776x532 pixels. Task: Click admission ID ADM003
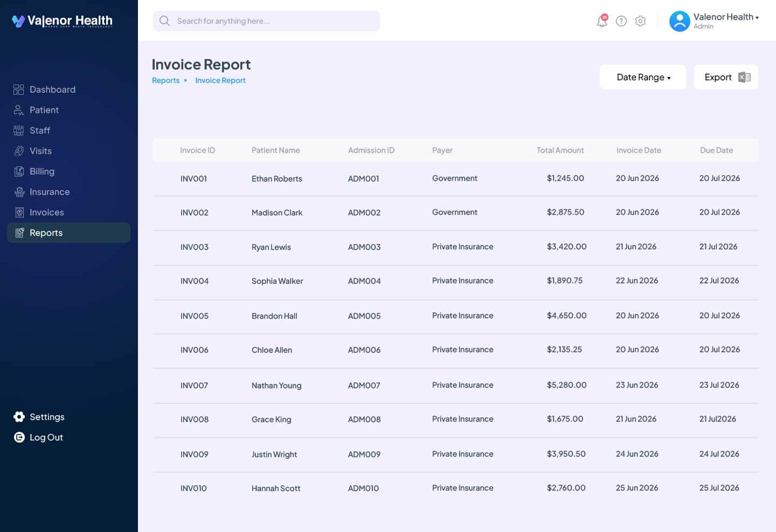coord(364,247)
